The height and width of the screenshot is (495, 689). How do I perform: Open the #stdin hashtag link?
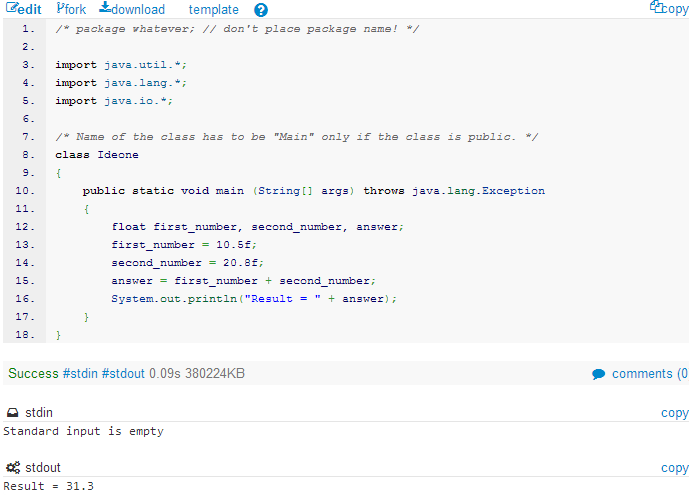[x=80, y=373]
